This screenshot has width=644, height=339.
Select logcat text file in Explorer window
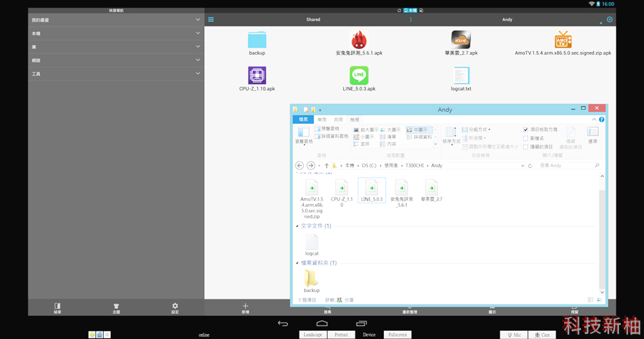312,245
